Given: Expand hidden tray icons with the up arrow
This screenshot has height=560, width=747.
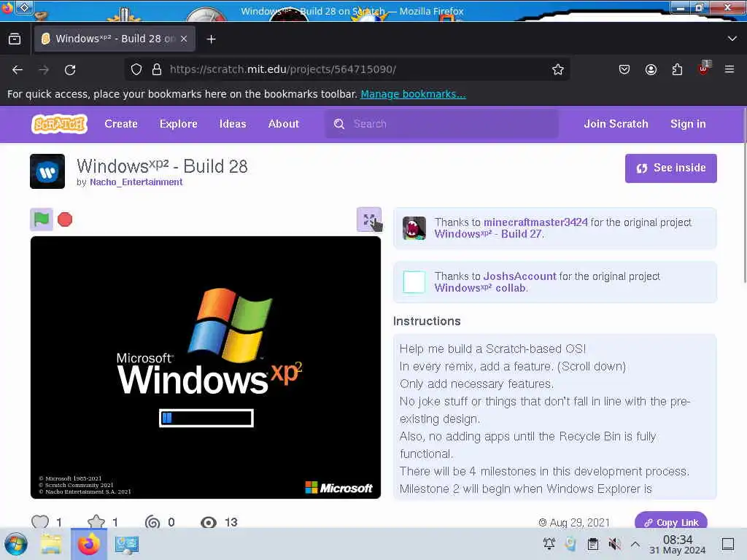Looking at the screenshot, I should tap(635, 544).
